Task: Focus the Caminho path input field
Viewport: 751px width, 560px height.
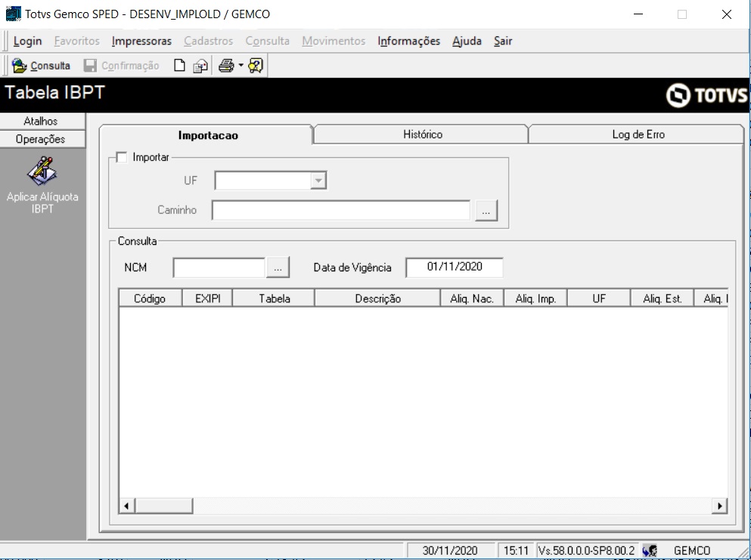Action: tap(341, 210)
